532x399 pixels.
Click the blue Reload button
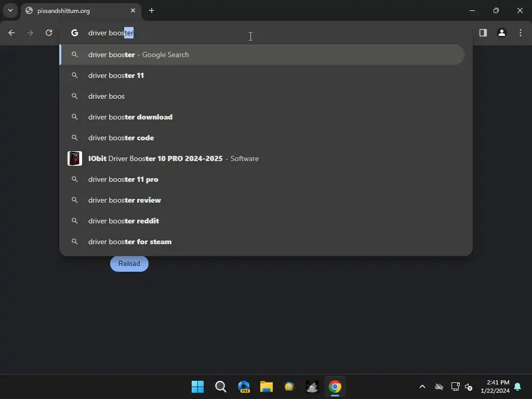[x=129, y=263]
